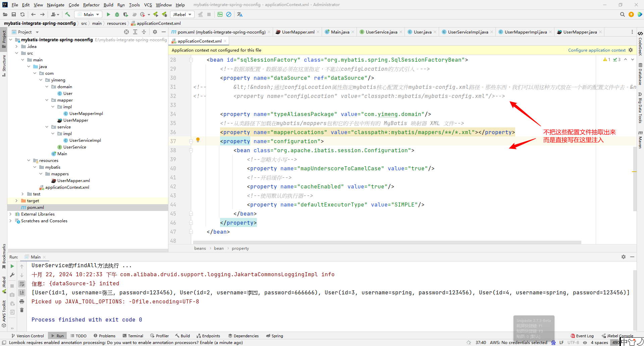Click the blue no-entry circle toolbar icon

(x=229, y=14)
